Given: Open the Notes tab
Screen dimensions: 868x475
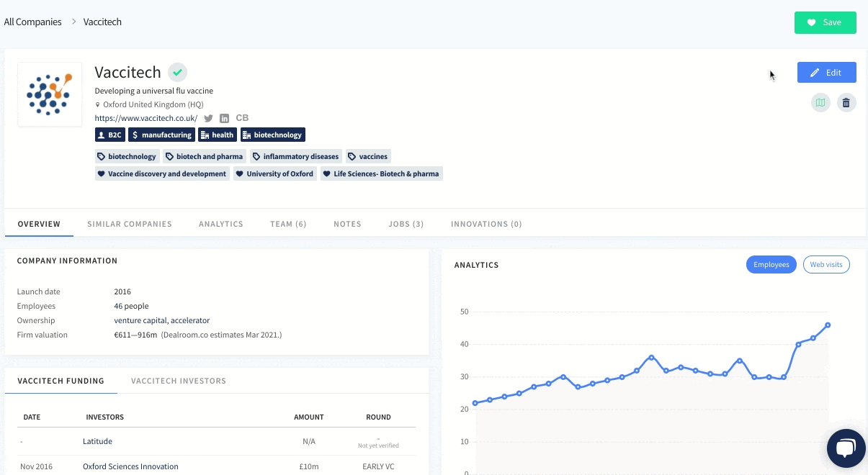Looking at the screenshot, I should tap(347, 224).
